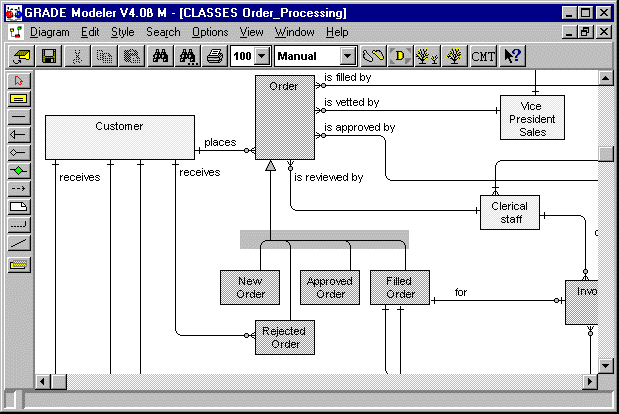Open the Diagram menu
This screenshot has height=414, width=619.
coord(49,32)
